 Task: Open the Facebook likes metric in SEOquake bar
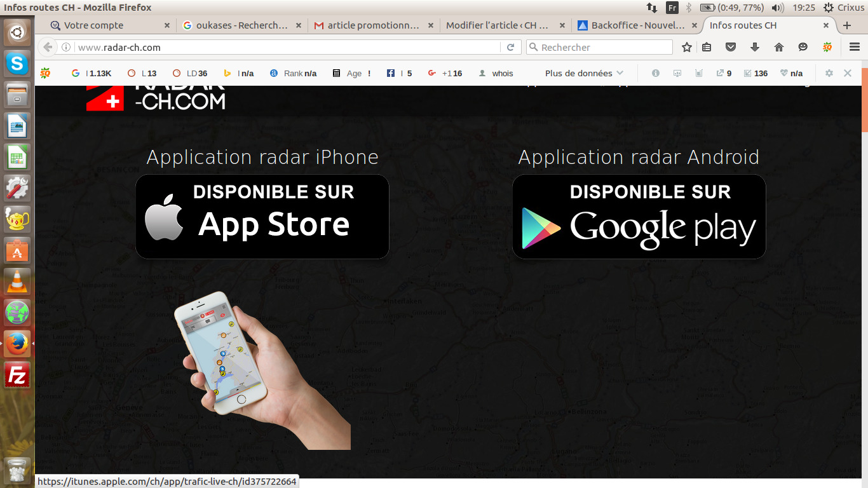(400, 73)
